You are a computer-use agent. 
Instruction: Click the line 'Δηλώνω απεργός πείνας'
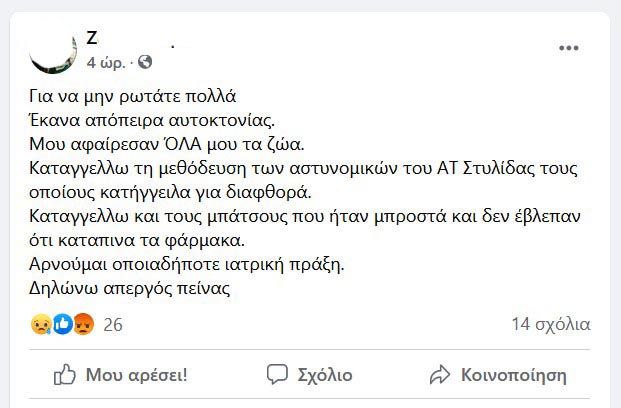click(x=130, y=288)
